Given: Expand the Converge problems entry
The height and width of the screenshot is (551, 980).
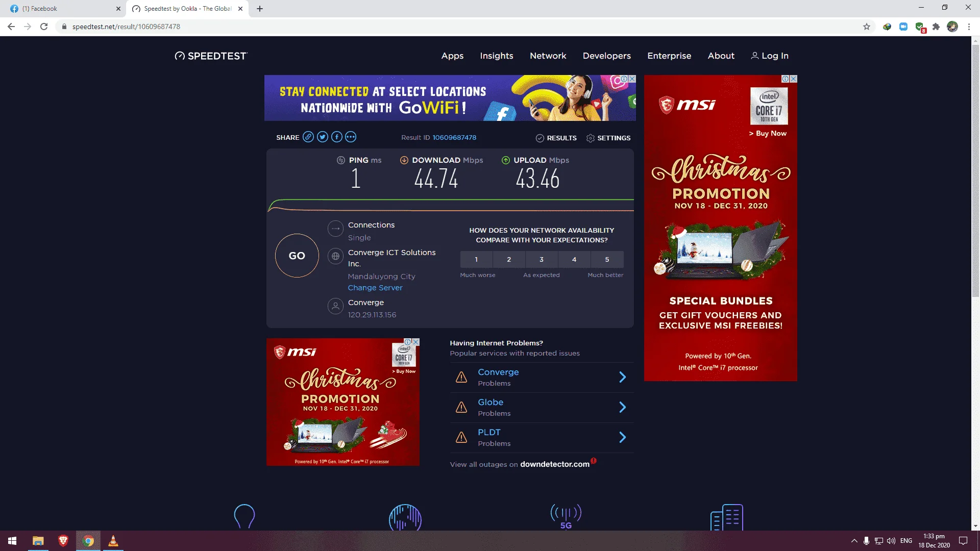Looking at the screenshot, I should (622, 377).
